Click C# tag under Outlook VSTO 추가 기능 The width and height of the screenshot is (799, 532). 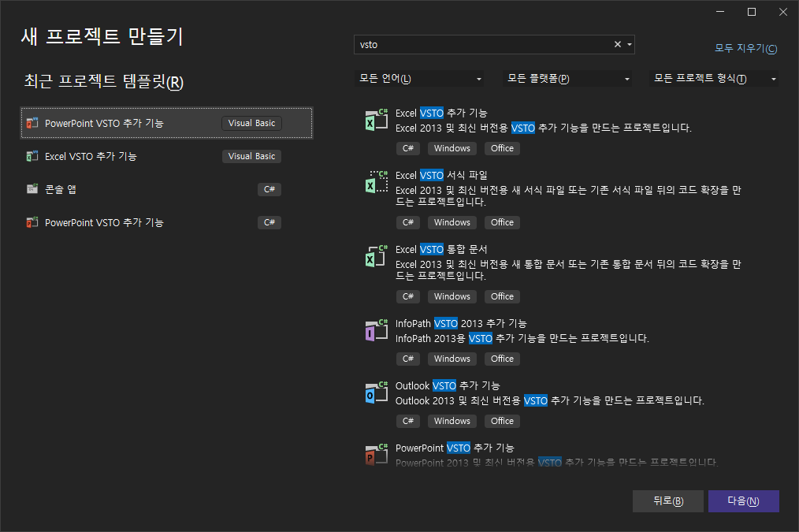[408, 421]
